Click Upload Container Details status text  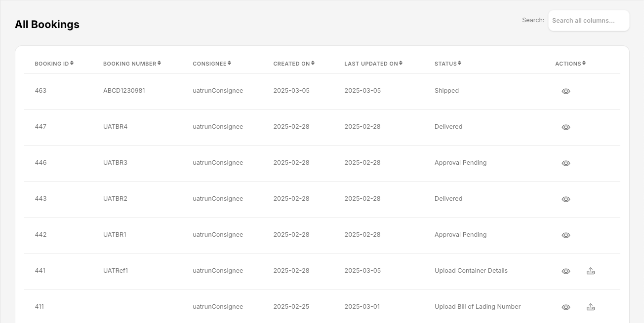471,271
